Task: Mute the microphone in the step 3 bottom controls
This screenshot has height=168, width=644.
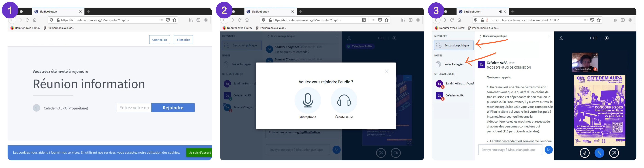Action: [585, 153]
